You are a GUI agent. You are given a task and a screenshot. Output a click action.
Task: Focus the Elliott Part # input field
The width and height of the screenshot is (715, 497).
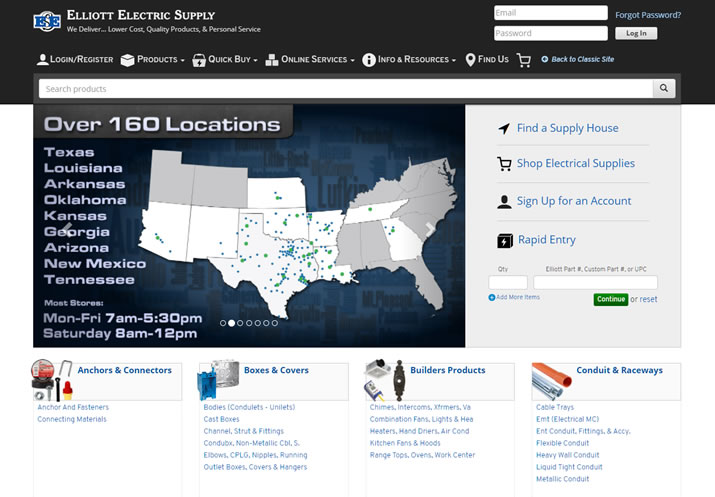click(x=596, y=282)
